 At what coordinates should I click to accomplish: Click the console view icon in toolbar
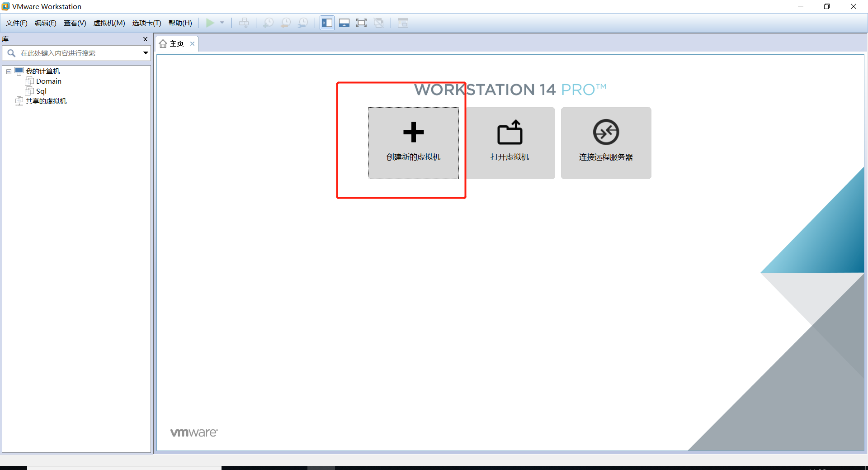coord(403,23)
